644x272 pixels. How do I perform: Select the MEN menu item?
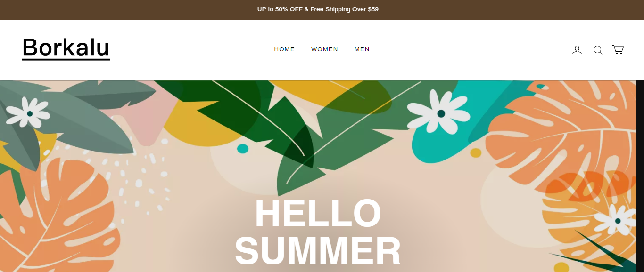click(x=362, y=49)
